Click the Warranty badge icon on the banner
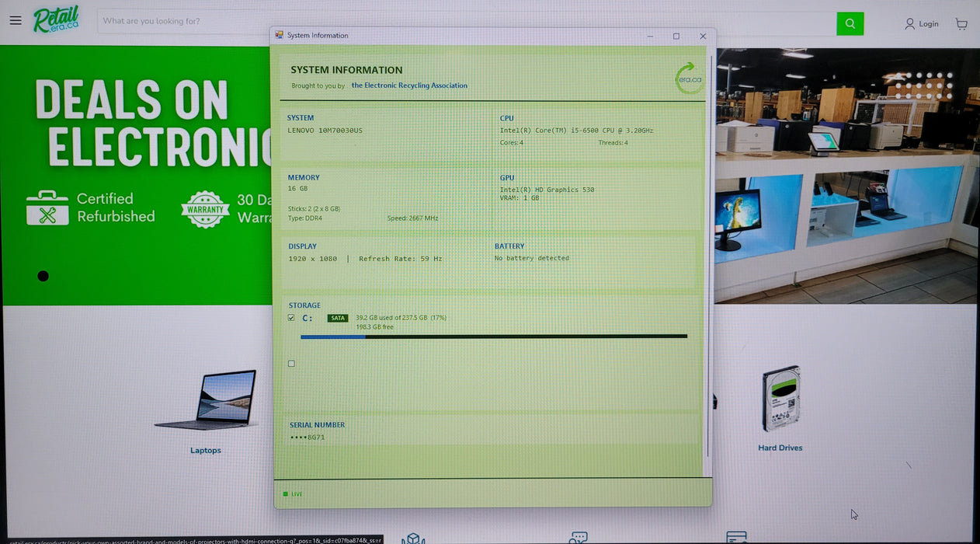 pyautogui.click(x=205, y=209)
